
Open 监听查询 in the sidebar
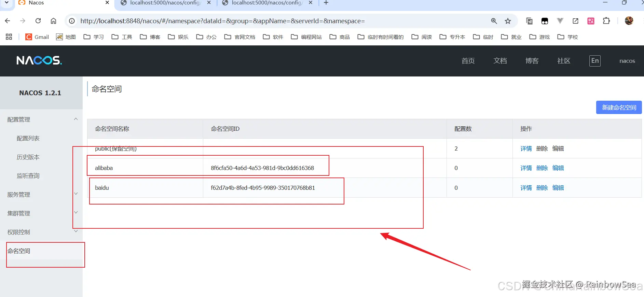coord(28,176)
